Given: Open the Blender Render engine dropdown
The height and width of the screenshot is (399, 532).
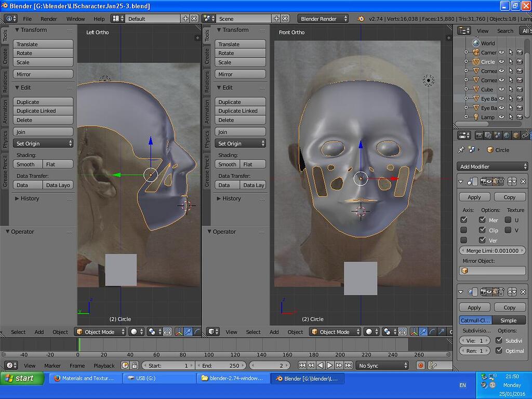Looking at the screenshot, I should 323,19.
